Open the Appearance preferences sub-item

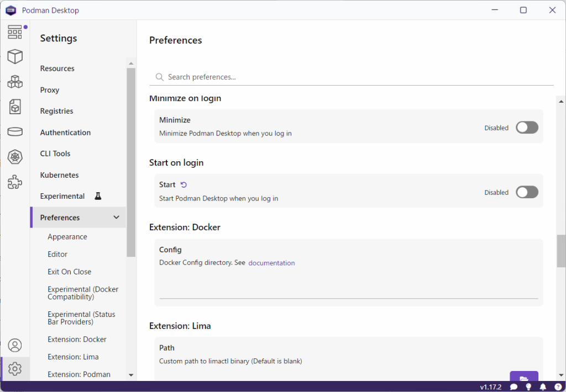67,237
